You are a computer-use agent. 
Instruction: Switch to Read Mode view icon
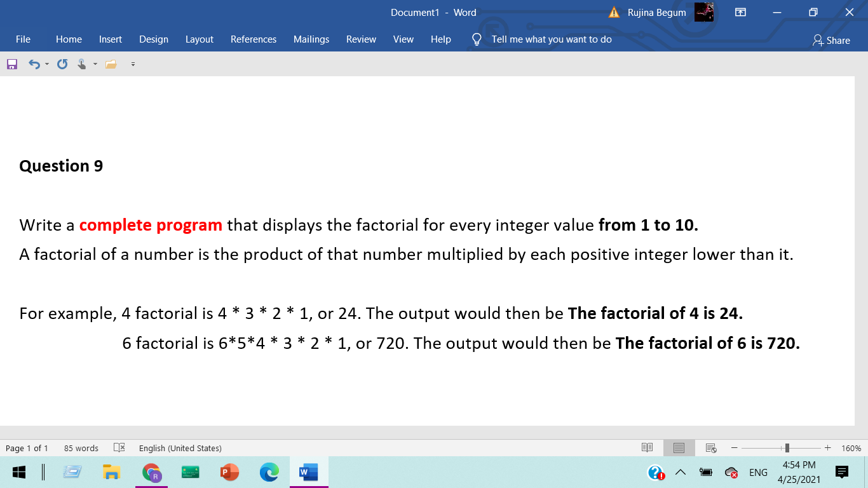coord(649,448)
